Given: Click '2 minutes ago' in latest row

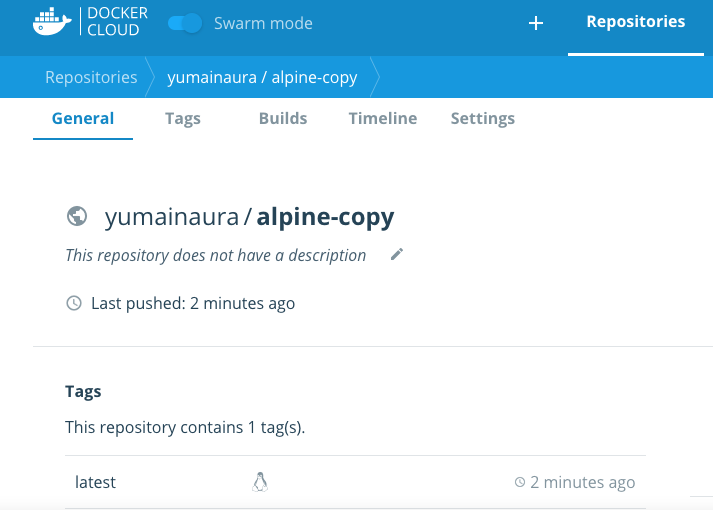Looking at the screenshot, I should pyautogui.click(x=583, y=482).
